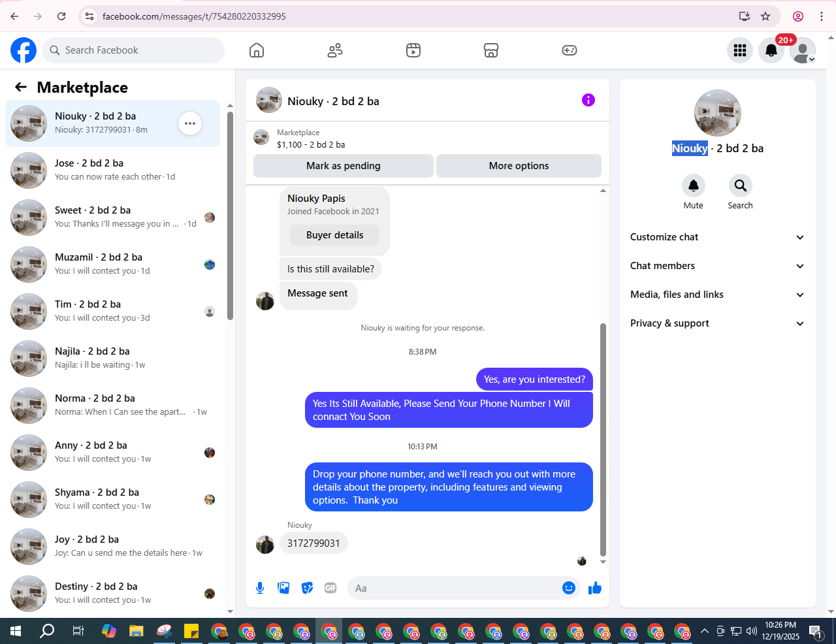Expand the Chat members section
Image resolution: width=836 pixels, height=644 pixels.
tap(717, 266)
